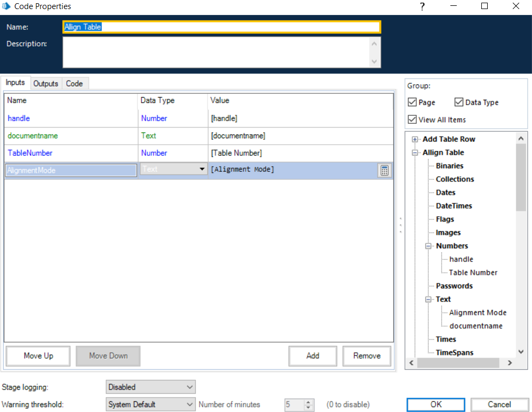Click the help question mark icon
532x412 pixels.
point(422,6)
